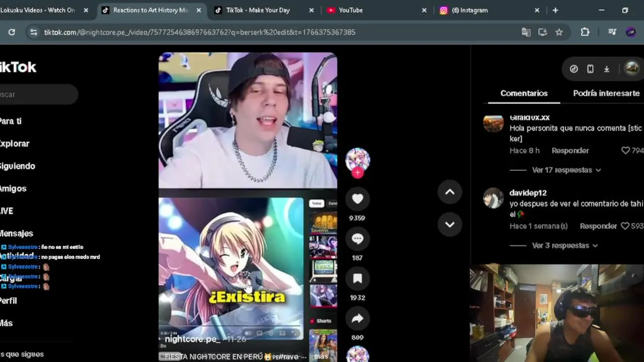The image size is (644, 362).
Task: Open Chrome profile avatar
Action: tap(630, 32)
